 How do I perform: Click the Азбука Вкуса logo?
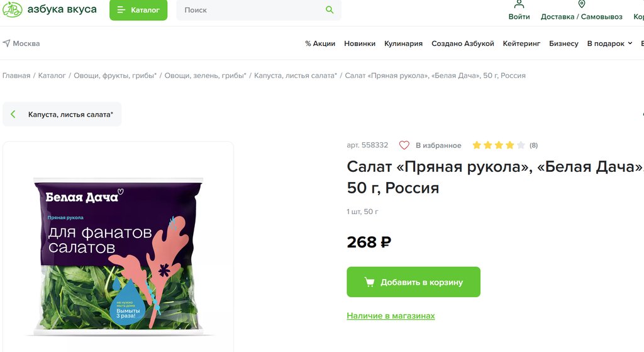coord(50,10)
